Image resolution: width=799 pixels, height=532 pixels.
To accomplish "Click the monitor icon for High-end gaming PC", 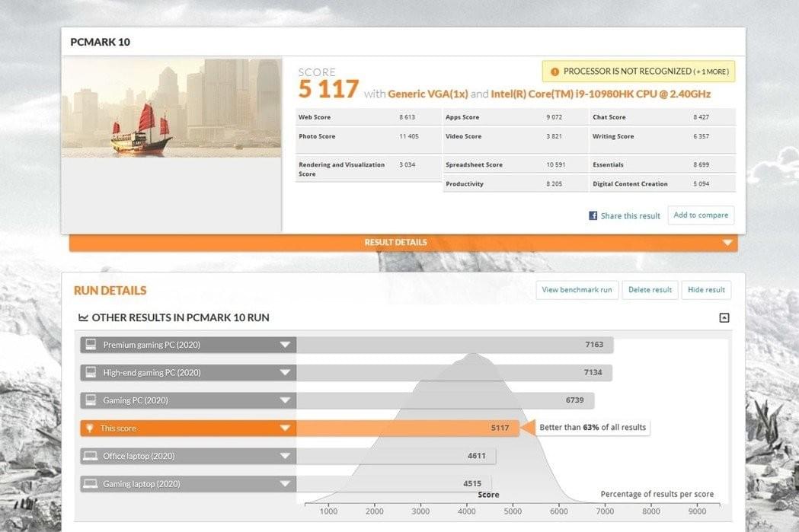I will 91,372.
